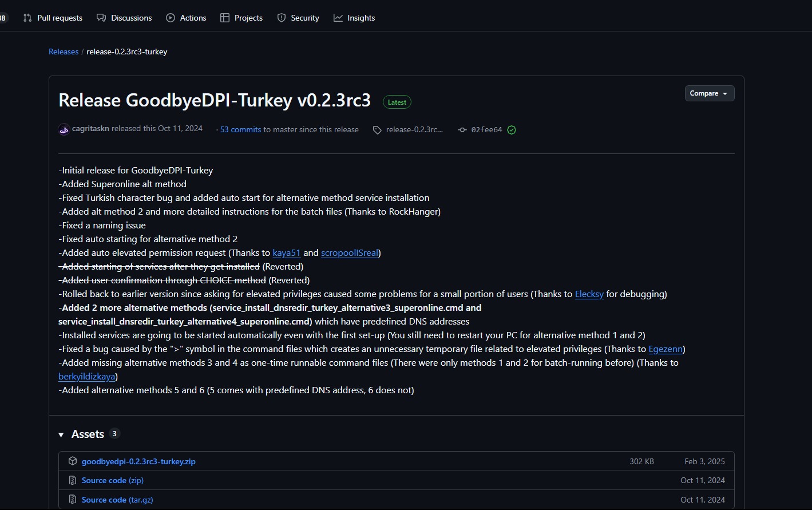
Task: Click the 'Feb 3, 2025' asset date
Action: point(704,461)
